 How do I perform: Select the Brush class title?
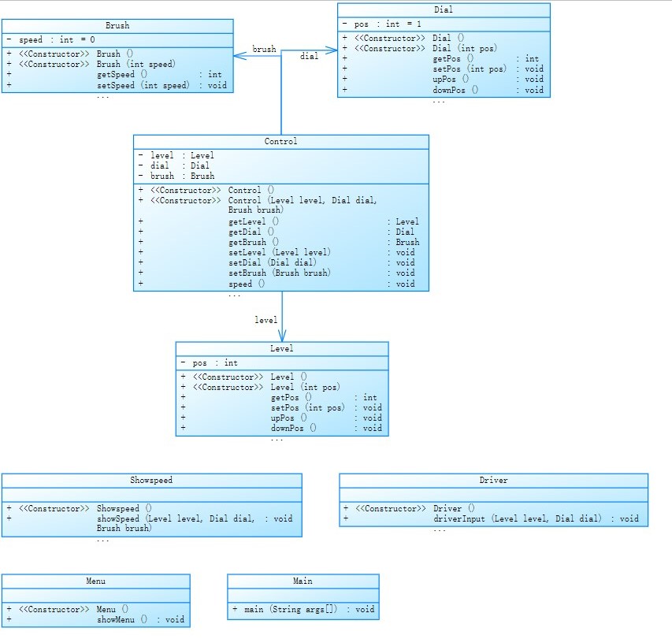click(x=117, y=25)
